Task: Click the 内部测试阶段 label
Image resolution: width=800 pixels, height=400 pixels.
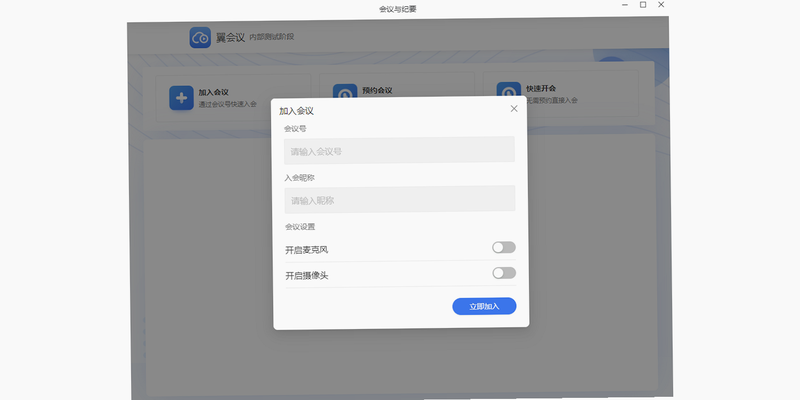Action: (x=271, y=37)
